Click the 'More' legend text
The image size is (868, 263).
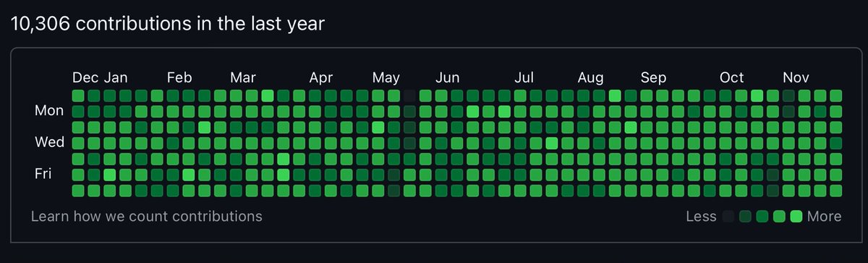click(825, 216)
